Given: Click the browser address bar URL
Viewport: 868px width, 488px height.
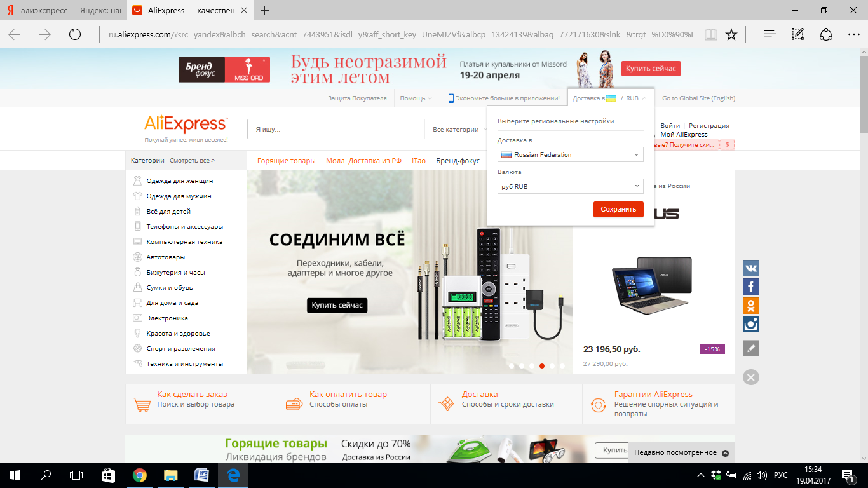Looking at the screenshot, I should pos(400,35).
